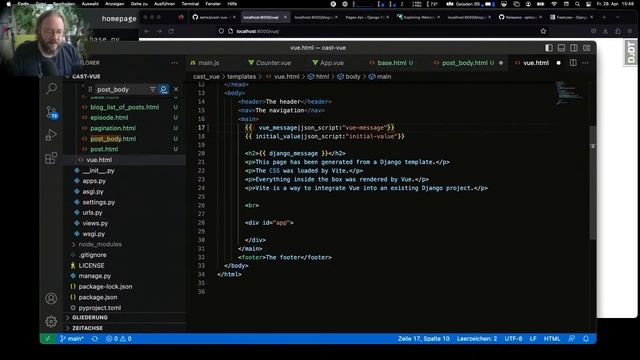
Task: Toggle the primary sidebar layout icon
Action: pyautogui.click(x=549, y=48)
